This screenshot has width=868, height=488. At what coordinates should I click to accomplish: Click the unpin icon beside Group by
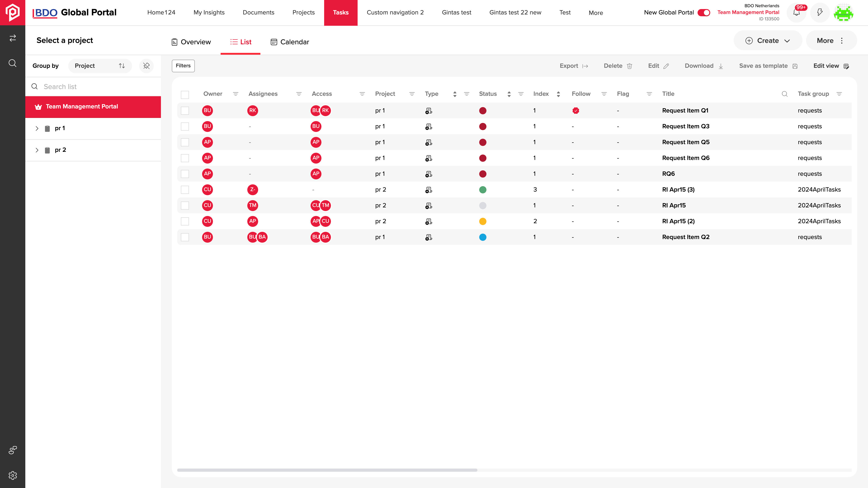point(146,66)
